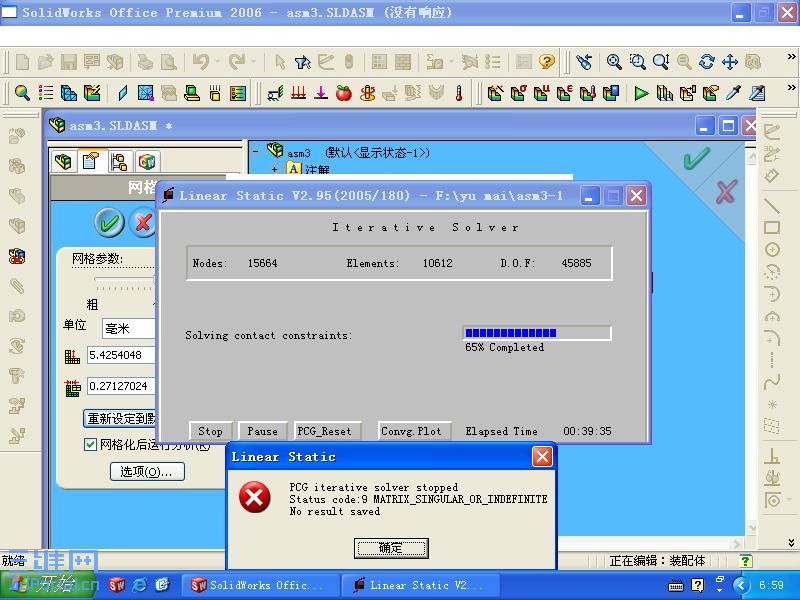Image resolution: width=800 pixels, height=600 pixels.
Task: Cancel mesh panel with red X button
Action: 142,222
